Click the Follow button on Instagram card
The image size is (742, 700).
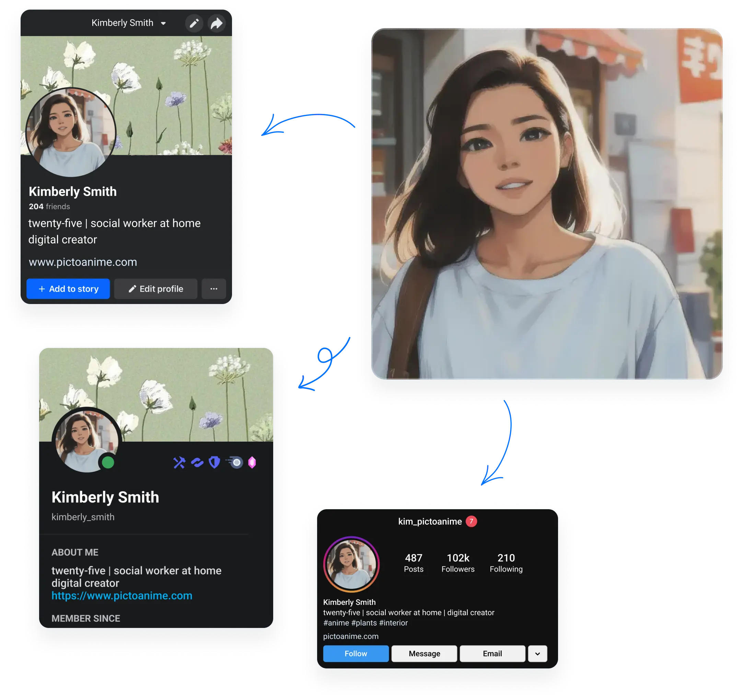pyautogui.click(x=356, y=653)
